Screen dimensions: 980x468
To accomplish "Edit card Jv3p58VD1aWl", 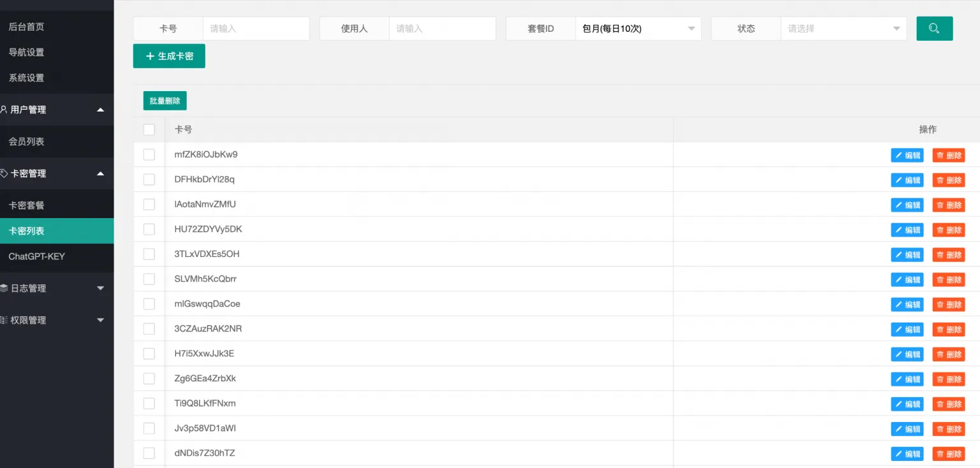I will coord(907,428).
